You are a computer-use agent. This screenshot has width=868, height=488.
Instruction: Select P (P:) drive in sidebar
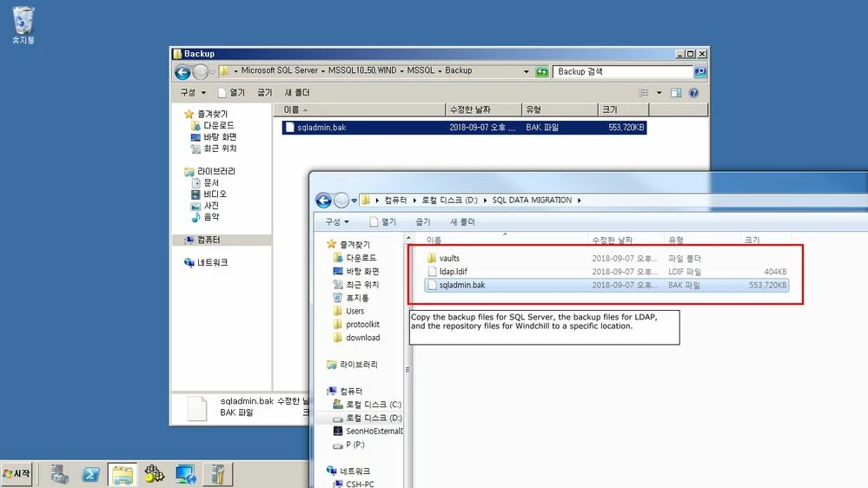(348, 445)
